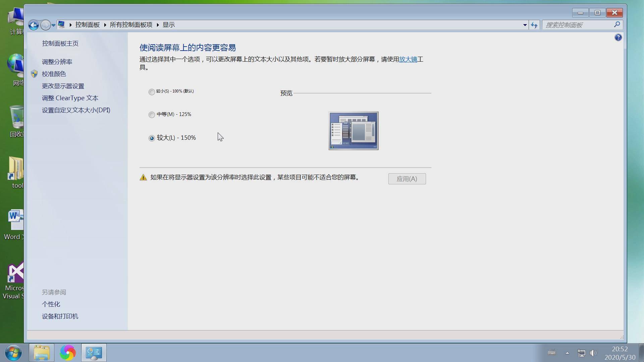The width and height of the screenshot is (644, 362).
Task: Click the 校准颜色 color calibration icon
Action: pos(35,73)
